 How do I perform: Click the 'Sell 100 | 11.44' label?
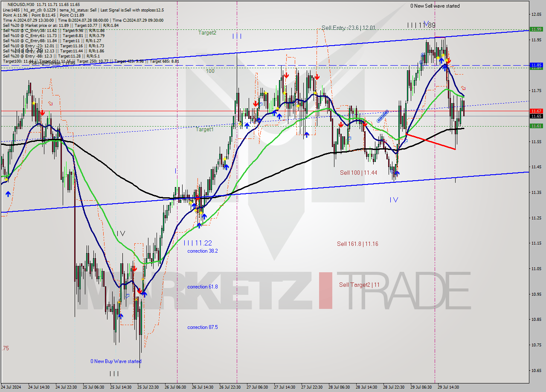click(x=358, y=173)
